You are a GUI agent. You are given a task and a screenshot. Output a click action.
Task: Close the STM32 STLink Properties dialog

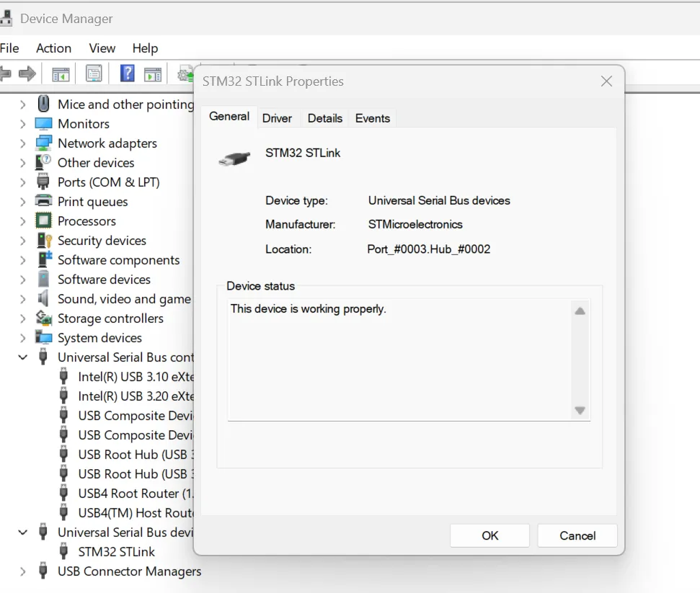point(606,81)
